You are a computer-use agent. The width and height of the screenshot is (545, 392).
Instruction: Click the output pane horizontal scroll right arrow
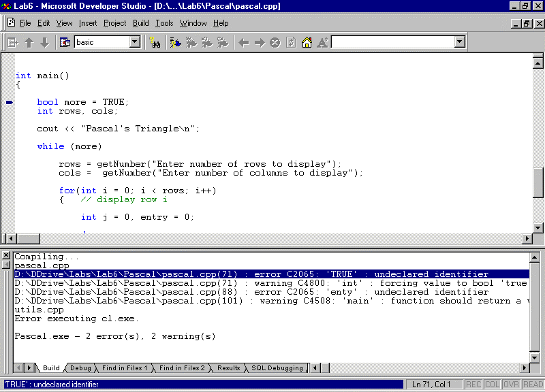(x=524, y=367)
